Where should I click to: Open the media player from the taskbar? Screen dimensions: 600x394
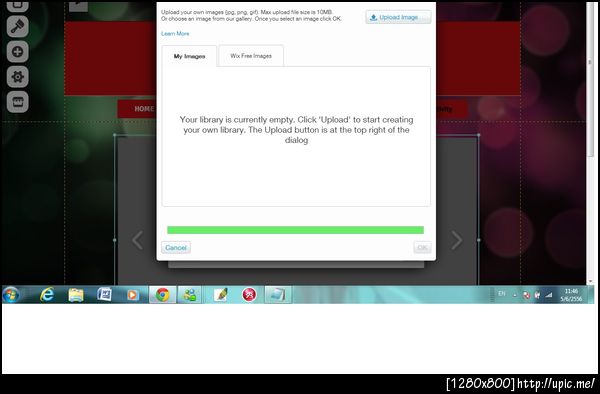(x=132, y=295)
